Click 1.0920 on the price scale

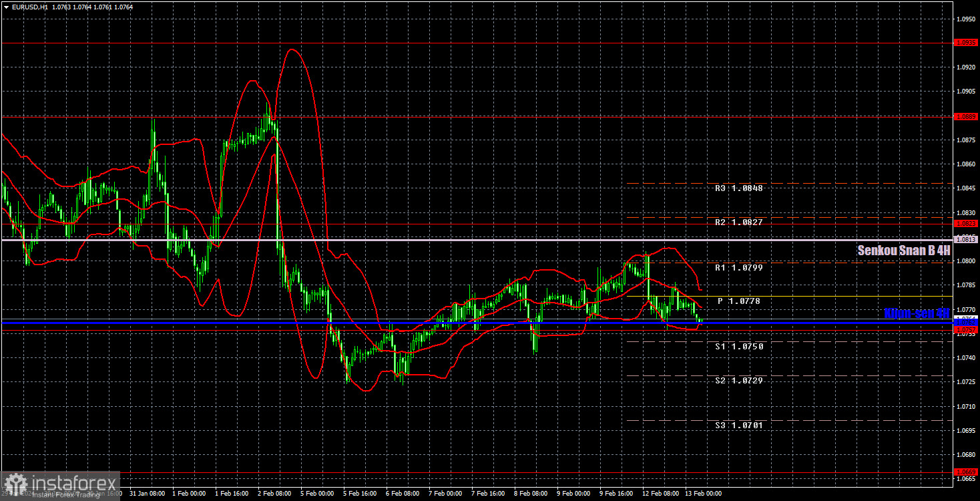pos(966,67)
